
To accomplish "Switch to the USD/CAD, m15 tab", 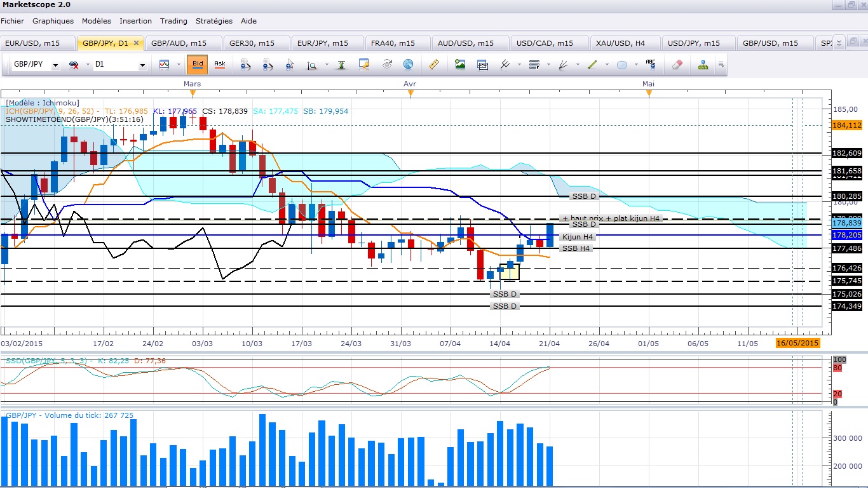I will tap(549, 43).
